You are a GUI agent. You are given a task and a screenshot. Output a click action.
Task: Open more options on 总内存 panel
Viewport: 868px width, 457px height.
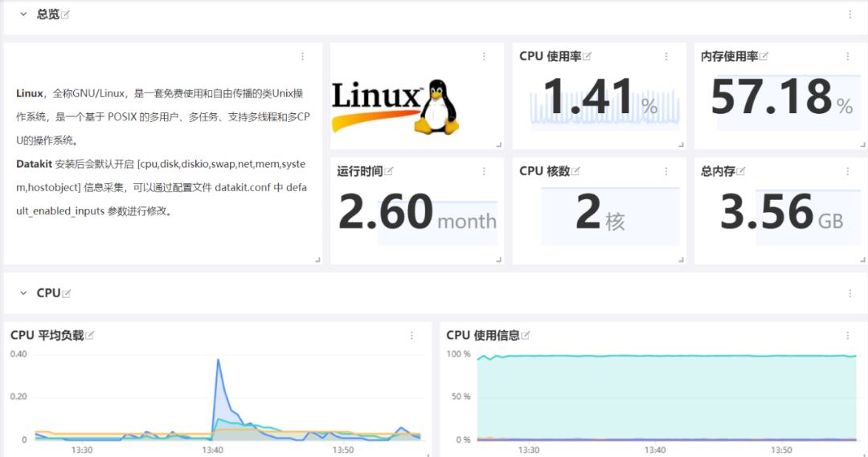[848, 172]
